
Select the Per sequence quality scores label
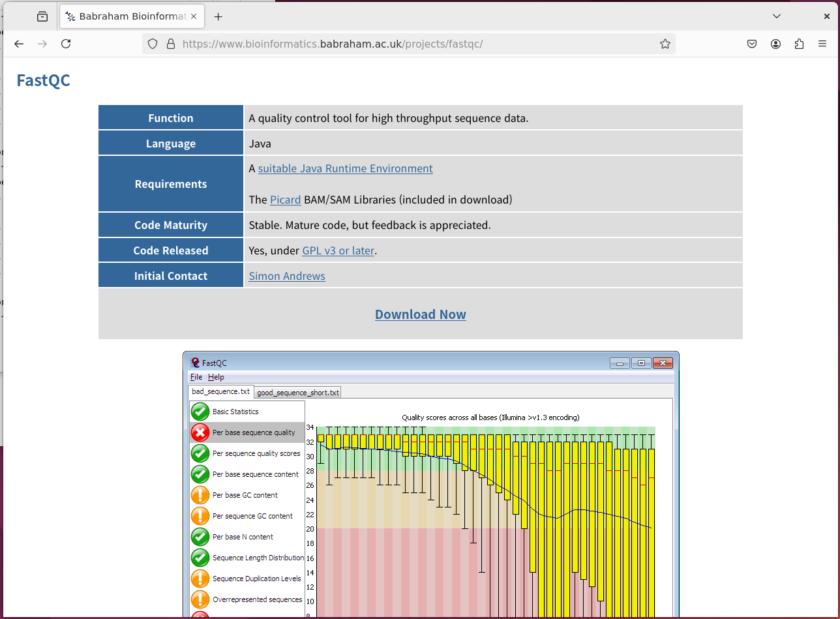point(256,453)
